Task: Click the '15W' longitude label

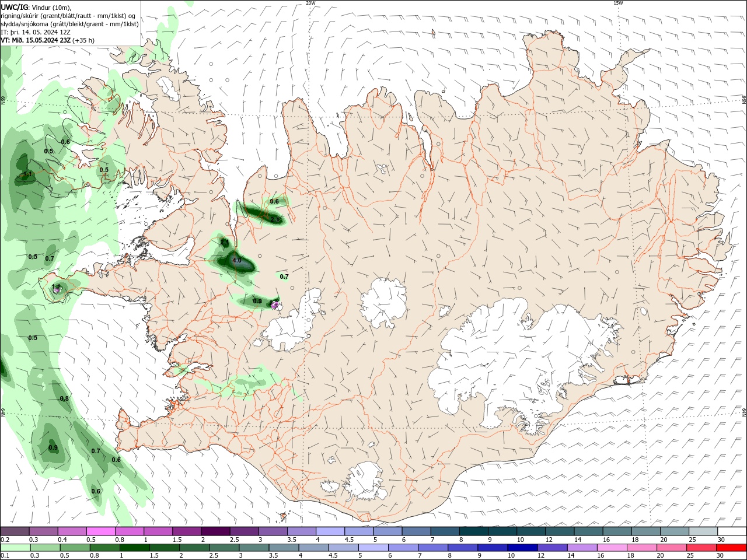Action: coord(618,3)
